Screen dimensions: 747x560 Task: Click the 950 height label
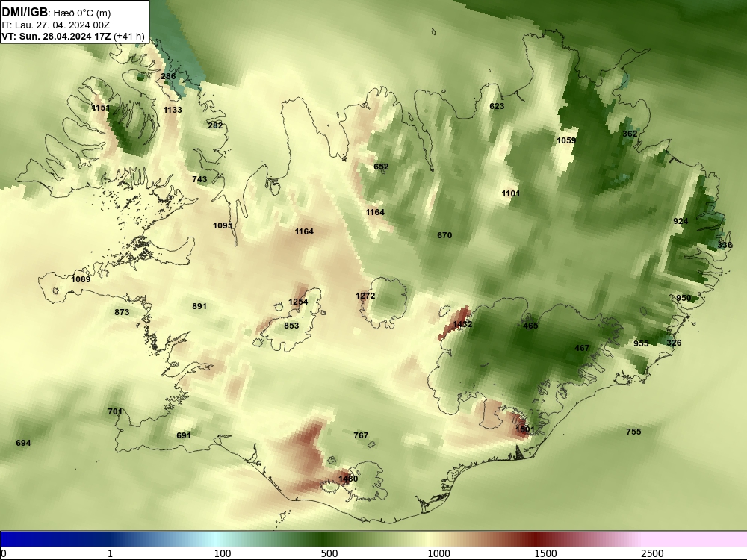pos(684,298)
